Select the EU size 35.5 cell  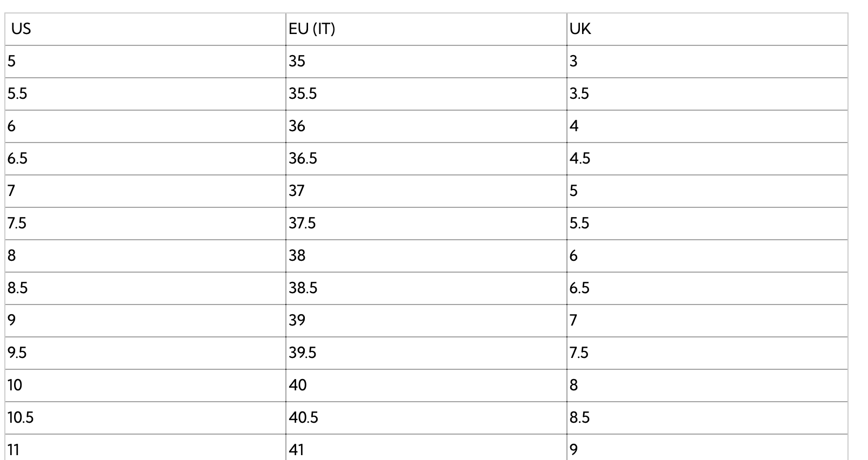point(303,94)
